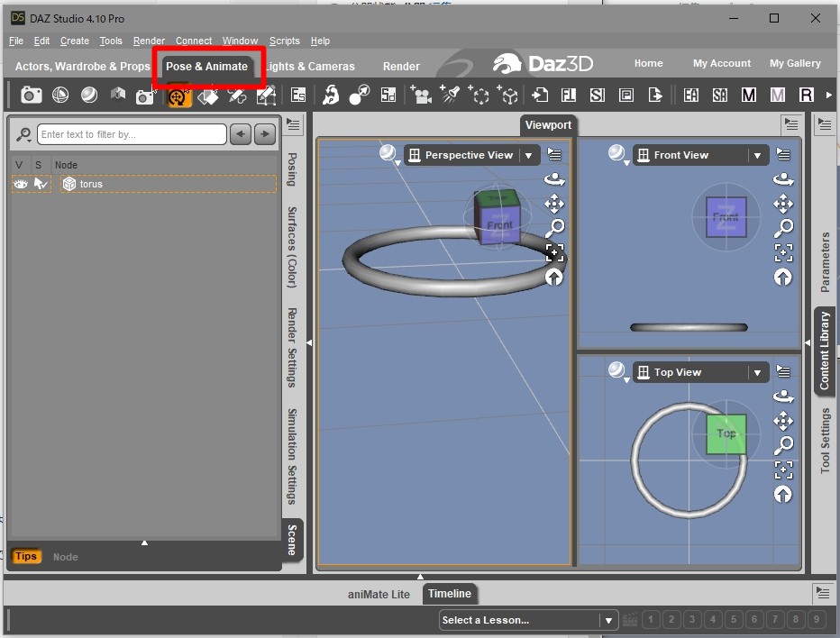Create new primitive cube icon

(507, 95)
